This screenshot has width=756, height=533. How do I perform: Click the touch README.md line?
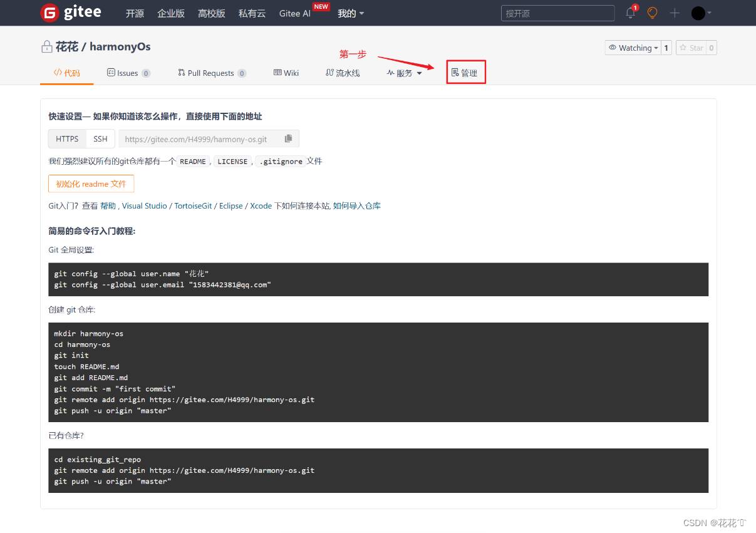86,366
